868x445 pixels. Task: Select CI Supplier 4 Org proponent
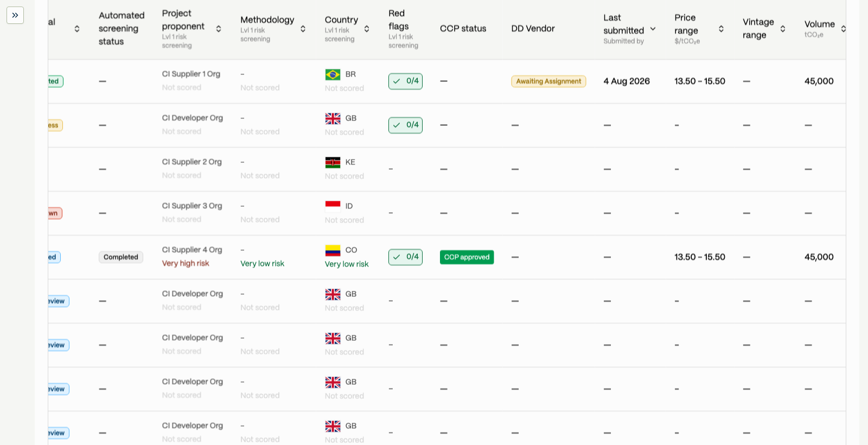click(192, 250)
